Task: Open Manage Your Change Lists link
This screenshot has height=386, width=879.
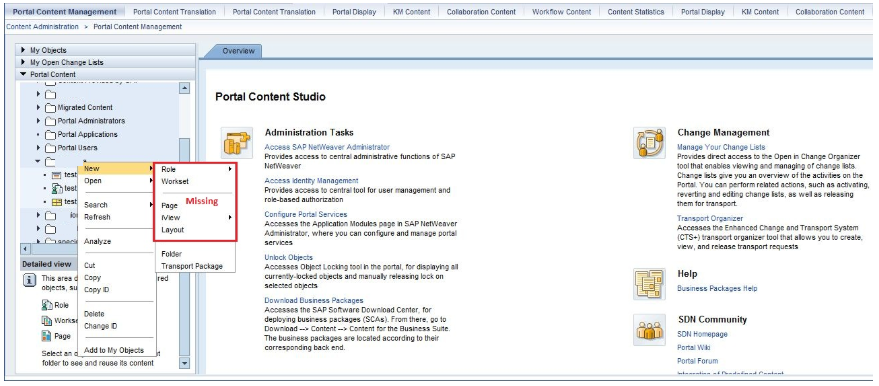Action: (721, 147)
